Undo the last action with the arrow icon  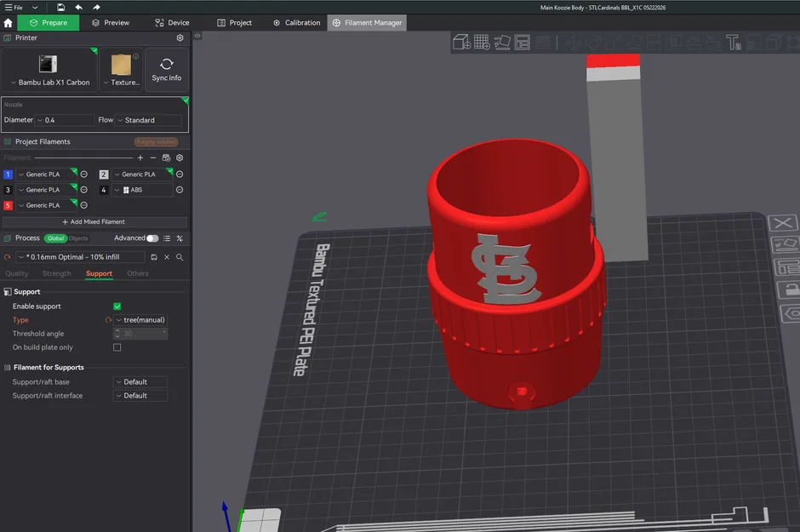click(78, 7)
